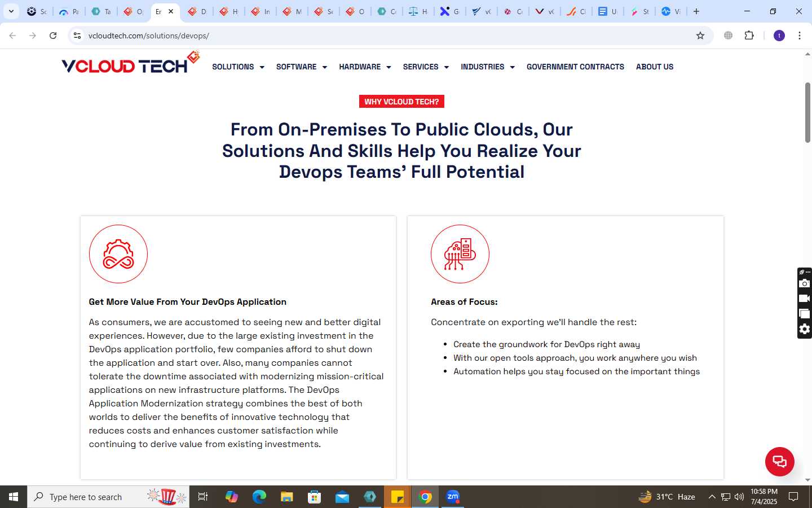This screenshot has width=812, height=508.
Task: Click 'Get More Value From Your DevOps Application' heading
Action: [x=187, y=302]
